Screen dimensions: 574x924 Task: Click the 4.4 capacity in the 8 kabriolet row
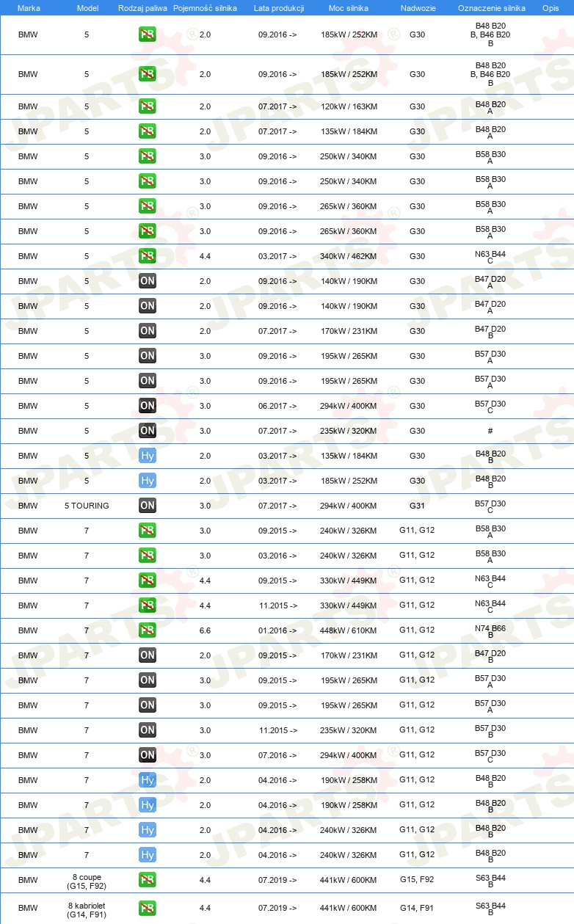click(x=205, y=908)
